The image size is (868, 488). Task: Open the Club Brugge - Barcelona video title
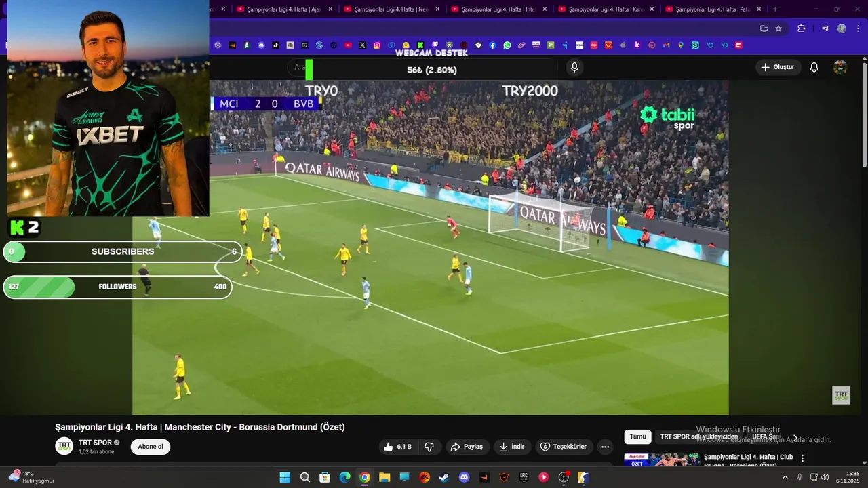(x=748, y=461)
